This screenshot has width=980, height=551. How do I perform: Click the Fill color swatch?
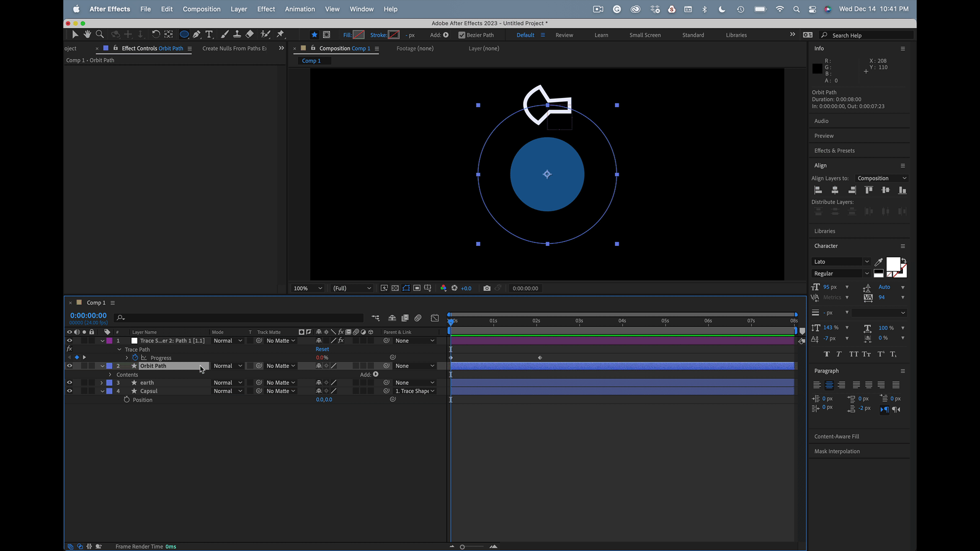point(359,35)
